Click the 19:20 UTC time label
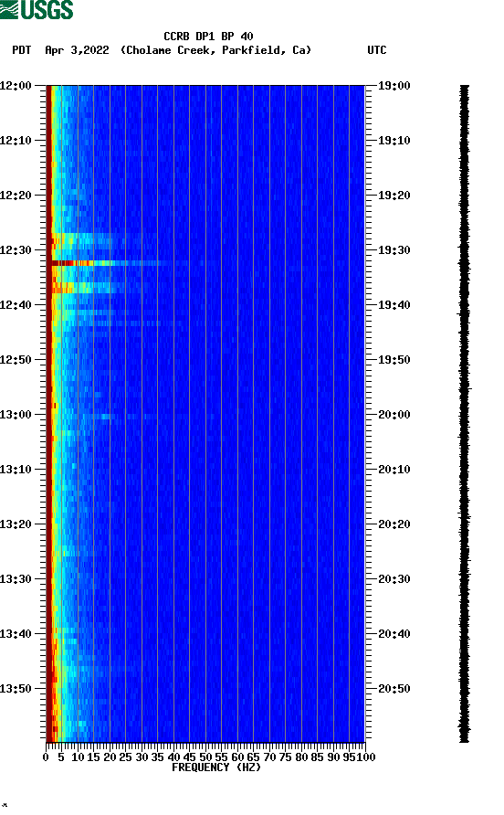Screen dimensions: 504x815 pos(394,196)
